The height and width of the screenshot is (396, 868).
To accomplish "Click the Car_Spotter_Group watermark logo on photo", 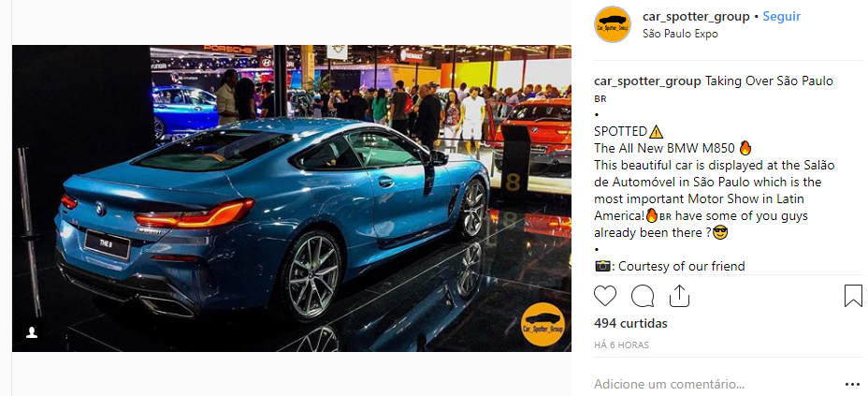I will (x=543, y=325).
